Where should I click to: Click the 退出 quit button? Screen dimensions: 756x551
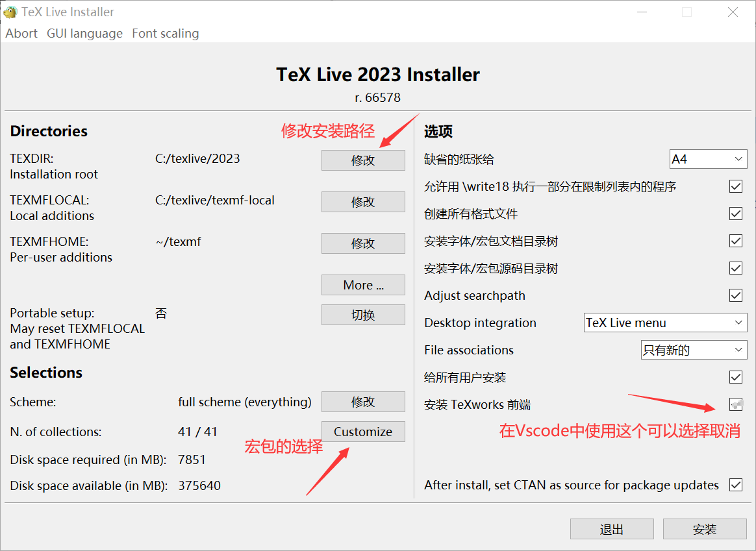click(x=612, y=530)
